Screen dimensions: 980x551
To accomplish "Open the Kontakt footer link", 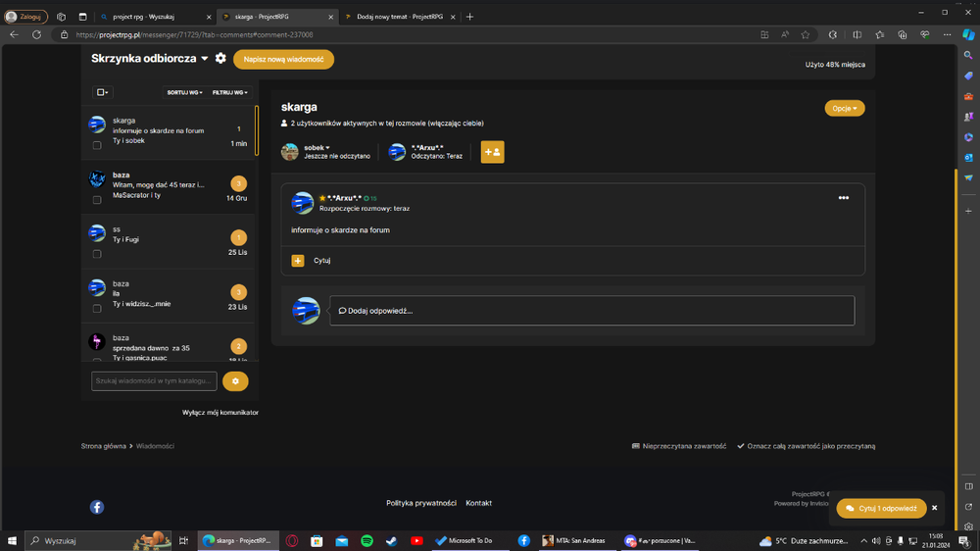I will pyautogui.click(x=479, y=503).
